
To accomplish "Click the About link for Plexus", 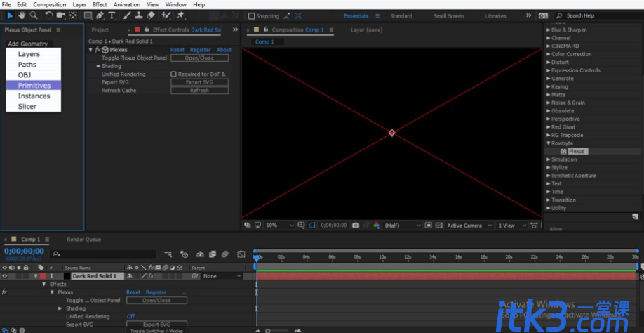I will (x=224, y=50).
